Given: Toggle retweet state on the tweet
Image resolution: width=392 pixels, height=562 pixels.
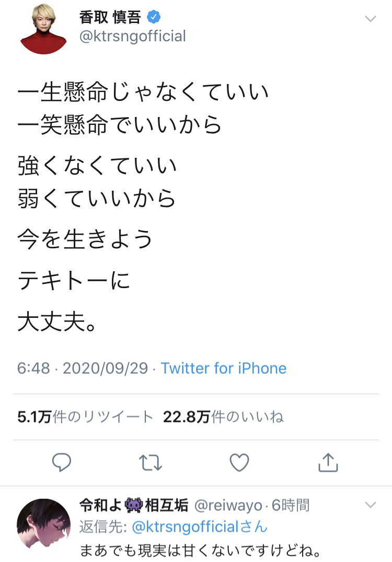Looking at the screenshot, I should 150,462.
